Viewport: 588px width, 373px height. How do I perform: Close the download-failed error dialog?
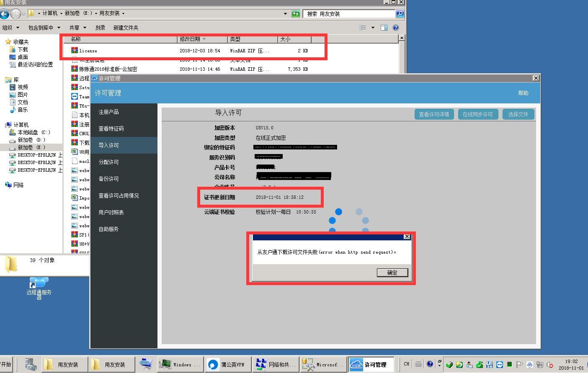pos(407,237)
